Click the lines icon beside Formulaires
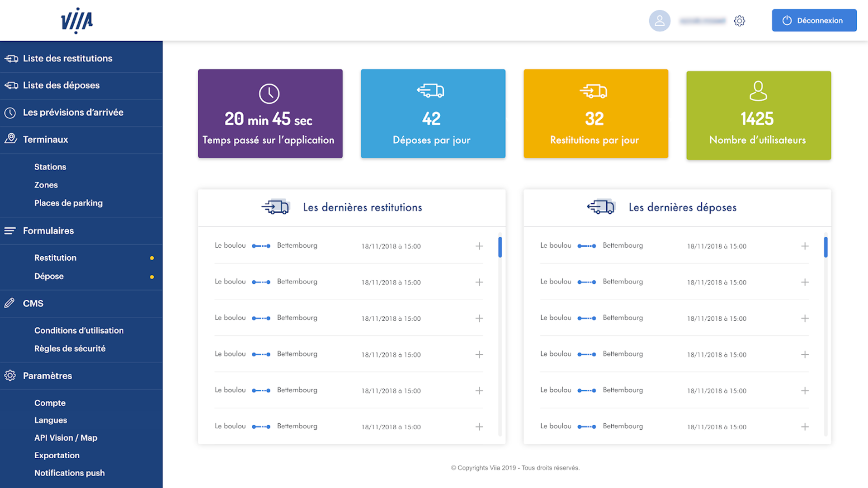The height and width of the screenshot is (488, 868). coord(10,231)
